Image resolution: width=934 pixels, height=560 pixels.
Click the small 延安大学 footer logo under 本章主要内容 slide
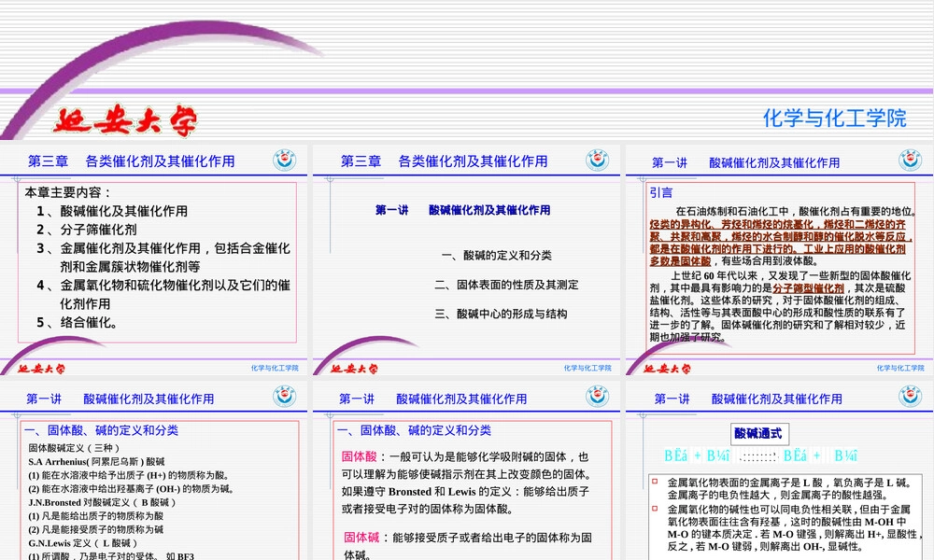pos(41,369)
